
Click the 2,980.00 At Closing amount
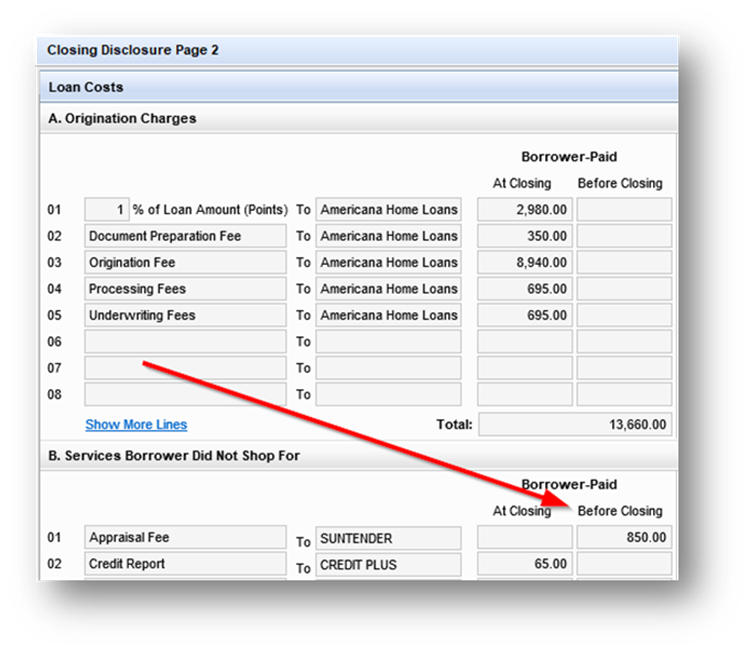point(524,210)
